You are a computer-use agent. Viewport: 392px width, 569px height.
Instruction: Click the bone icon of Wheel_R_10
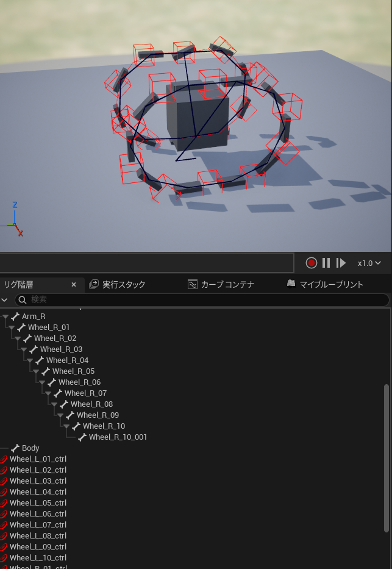pos(76,426)
